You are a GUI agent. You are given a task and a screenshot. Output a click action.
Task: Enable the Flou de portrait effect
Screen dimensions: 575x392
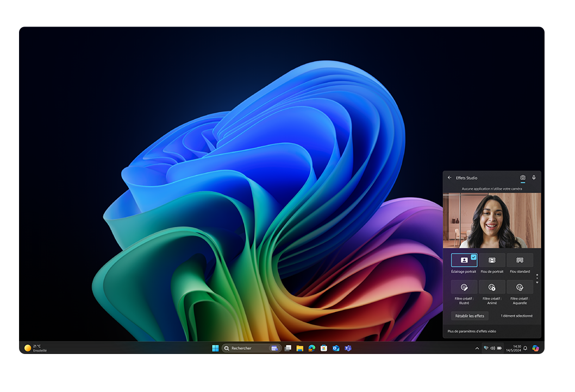click(x=492, y=260)
